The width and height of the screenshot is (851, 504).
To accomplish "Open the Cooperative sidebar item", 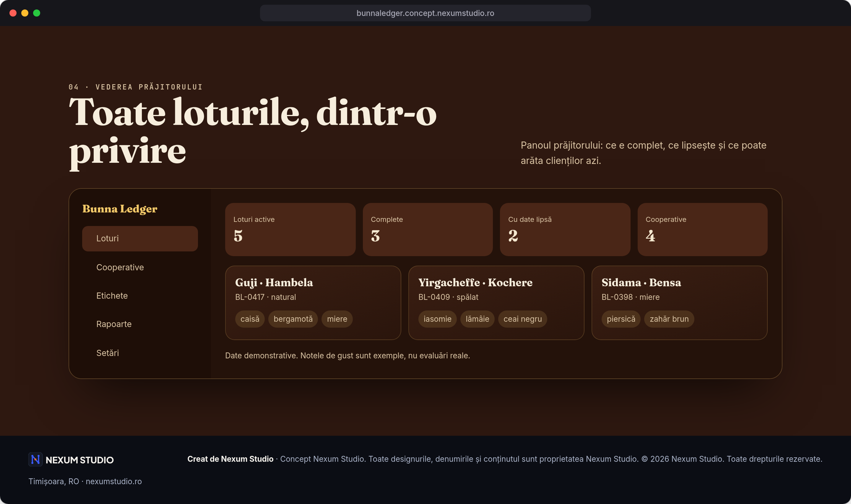I will 140,267.
